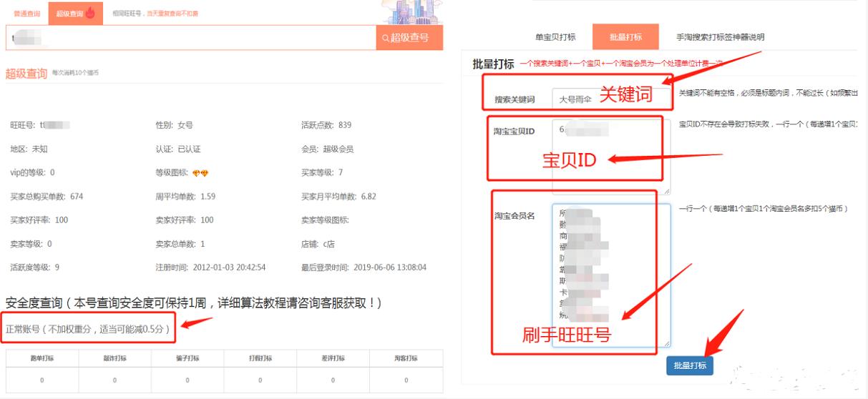The image size is (868, 399).
Task: Click the 活跃度等级: 9 text
Action: click(34, 267)
